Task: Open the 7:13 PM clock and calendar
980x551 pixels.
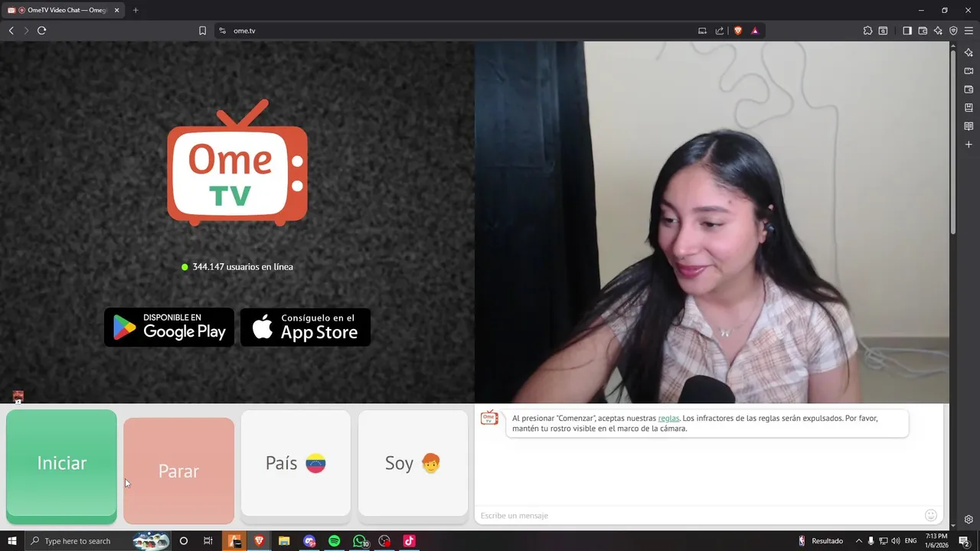Action: (x=936, y=541)
